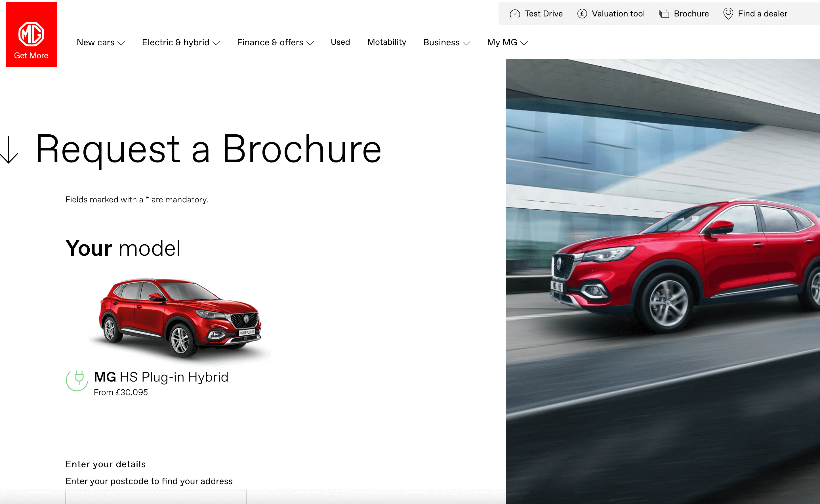Image resolution: width=820 pixels, height=504 pixels.
Task: Expand the Finance & offers menu
Action: click(x=275, y=42)
